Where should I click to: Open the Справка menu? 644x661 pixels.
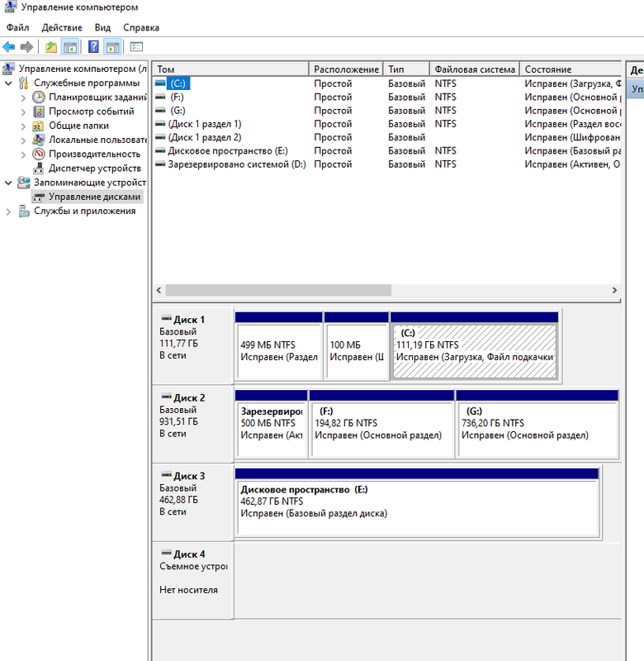141,27
